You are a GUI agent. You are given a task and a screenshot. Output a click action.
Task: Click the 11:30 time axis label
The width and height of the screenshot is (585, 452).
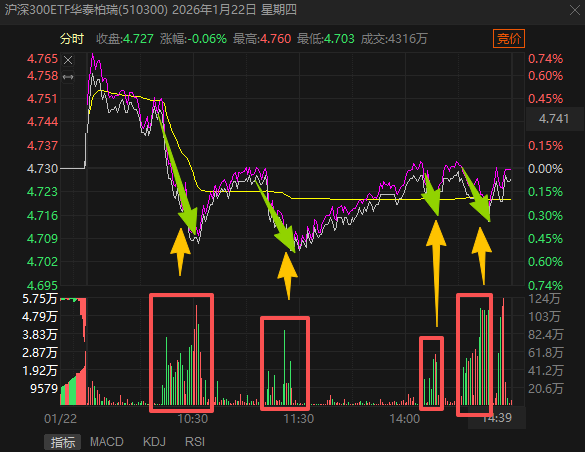pos(298,419)
